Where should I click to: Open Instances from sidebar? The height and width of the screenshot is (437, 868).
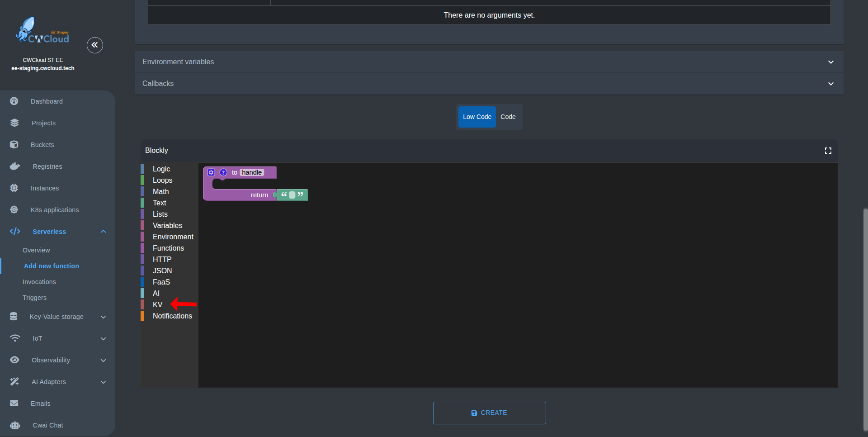click(45, 188)
